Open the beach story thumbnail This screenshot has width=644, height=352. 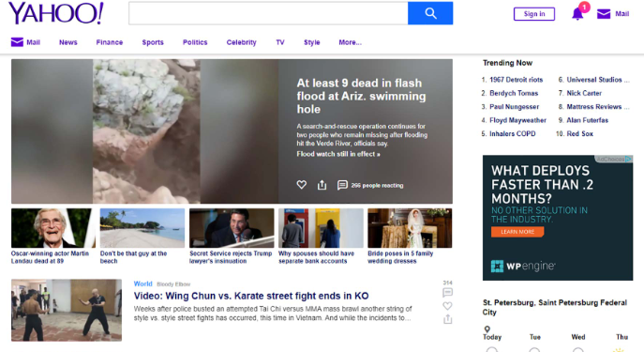click(x=142, y=228)
